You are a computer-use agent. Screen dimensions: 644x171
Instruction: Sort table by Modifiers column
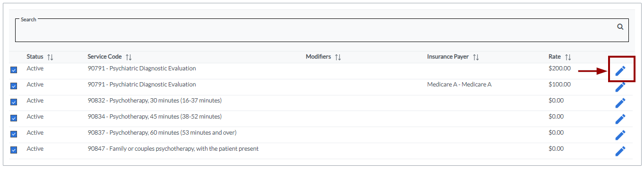pyautogui.click(x=338, y=57)
